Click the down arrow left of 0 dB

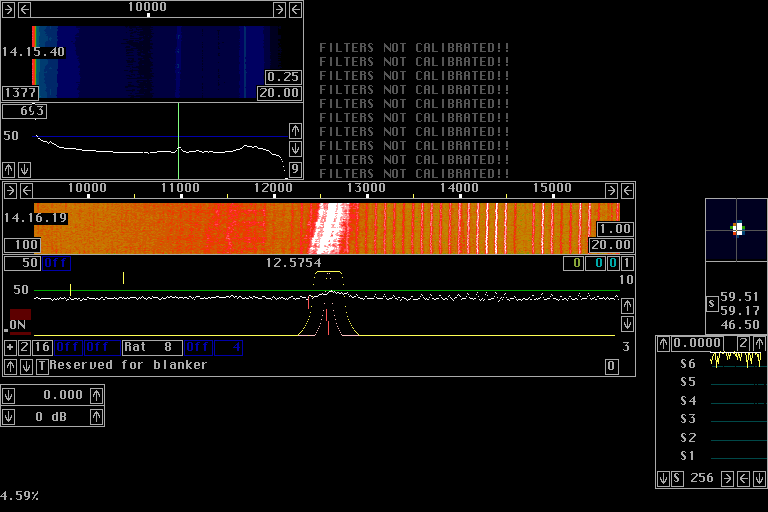(x=8, y=417)
